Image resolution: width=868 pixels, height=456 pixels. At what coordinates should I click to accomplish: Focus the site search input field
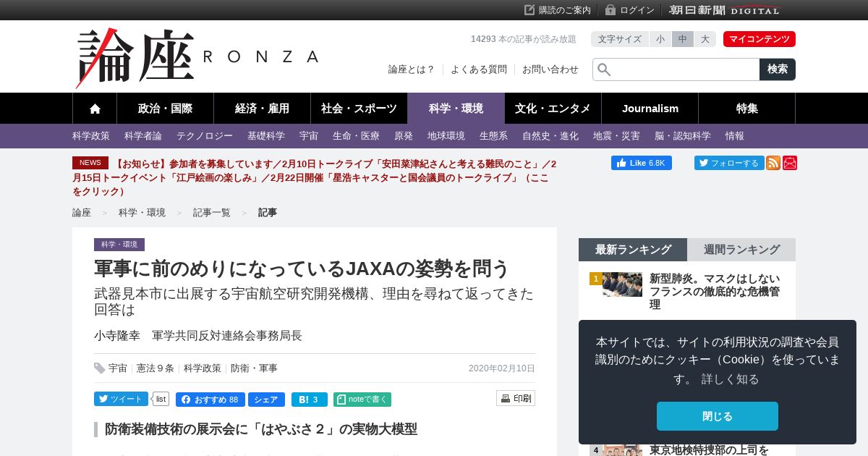[x=676, y=69]
